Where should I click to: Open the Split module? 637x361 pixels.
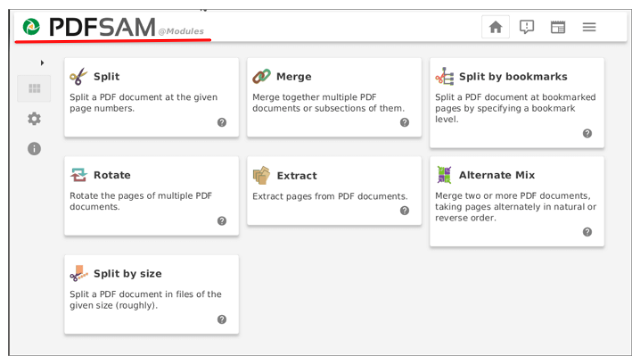152,97
